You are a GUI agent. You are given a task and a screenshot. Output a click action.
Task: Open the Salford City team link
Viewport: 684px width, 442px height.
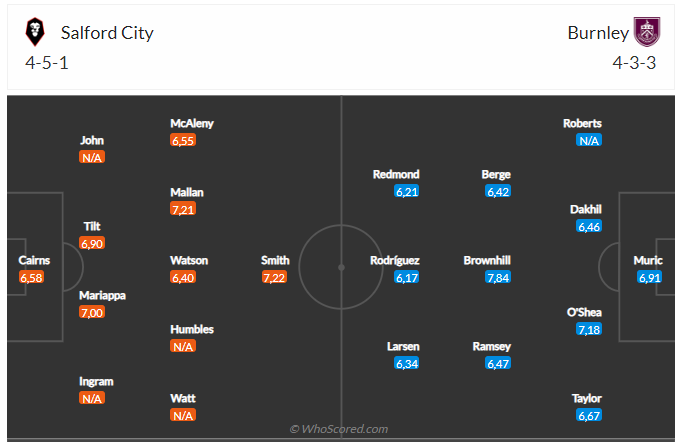pos(107,33)
